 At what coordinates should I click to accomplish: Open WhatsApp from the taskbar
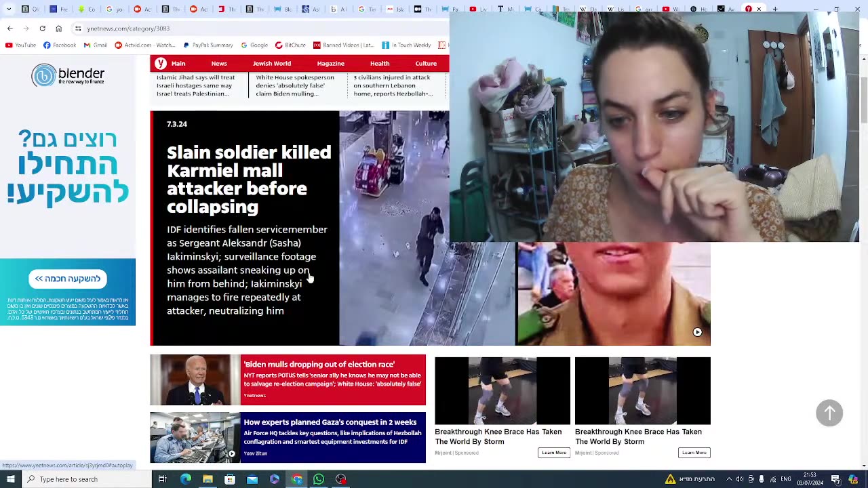click(x=319, y=479)
